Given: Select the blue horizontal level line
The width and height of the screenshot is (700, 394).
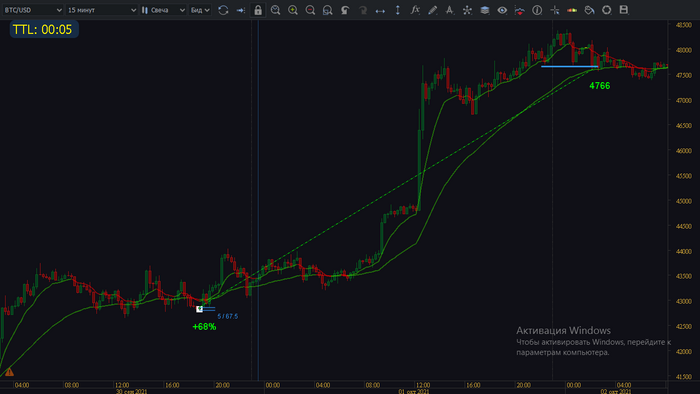Looking at the screenshot, I should 569,66.
